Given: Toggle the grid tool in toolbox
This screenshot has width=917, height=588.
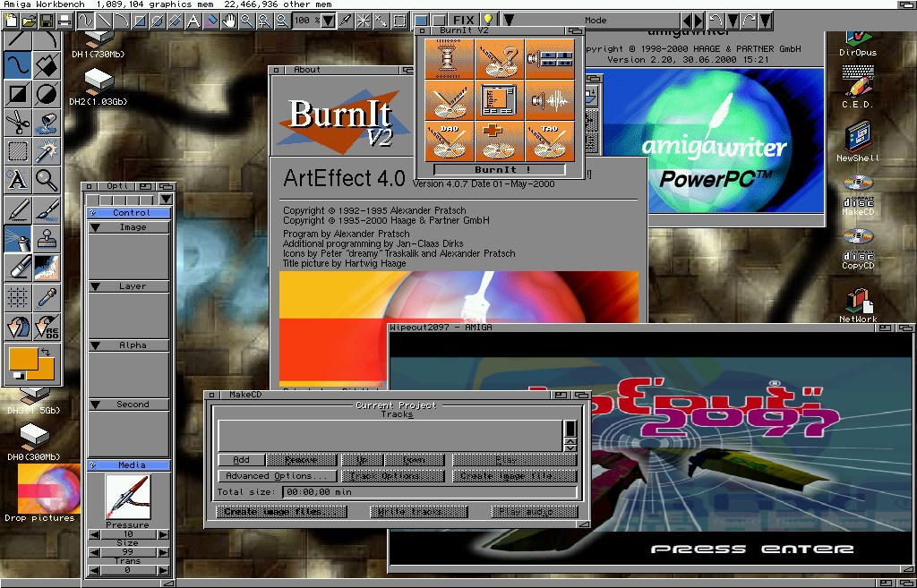Looking at the screenshot, I should [x=18, y=298].
